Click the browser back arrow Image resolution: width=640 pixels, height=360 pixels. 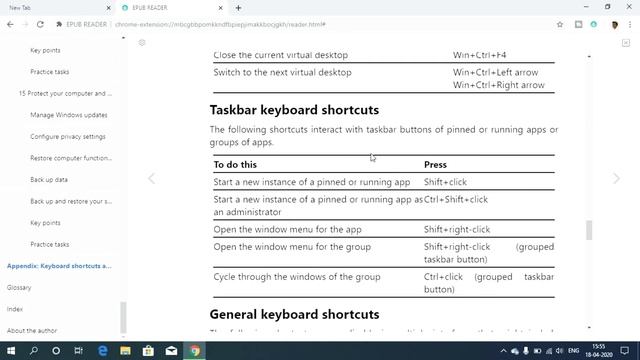tap(10, 24)
